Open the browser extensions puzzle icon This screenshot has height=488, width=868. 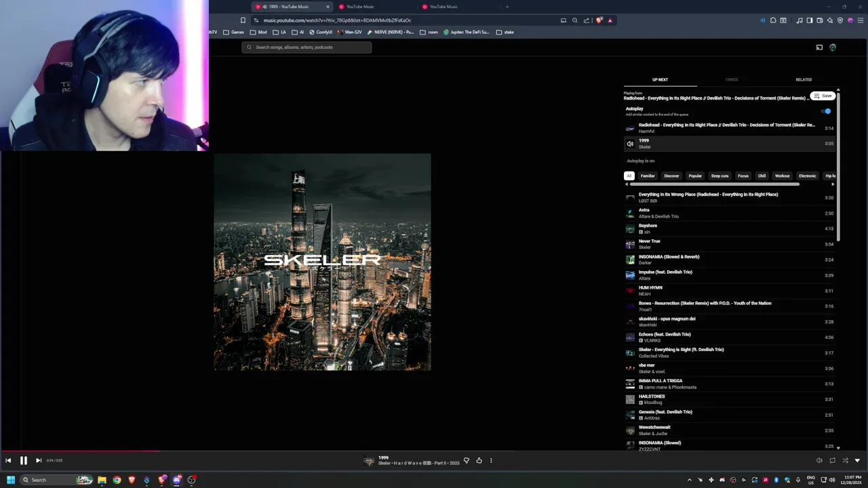773,20
